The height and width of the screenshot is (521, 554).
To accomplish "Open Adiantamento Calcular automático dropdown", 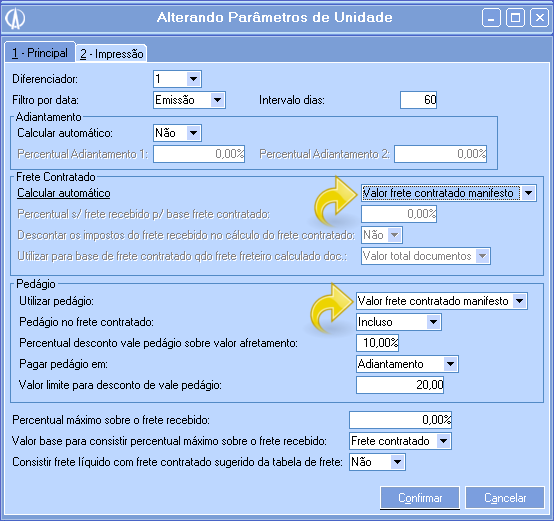I will point(193,133).
